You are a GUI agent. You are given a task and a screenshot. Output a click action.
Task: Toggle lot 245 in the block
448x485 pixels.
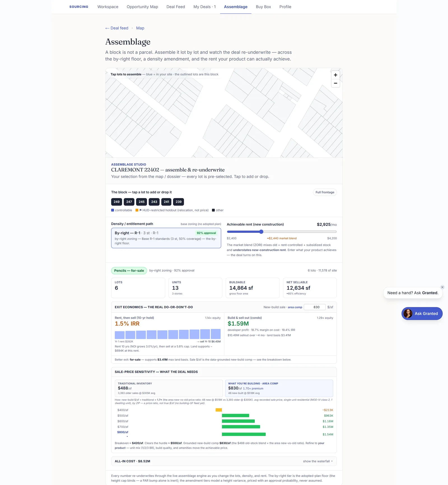coord(142,202)
